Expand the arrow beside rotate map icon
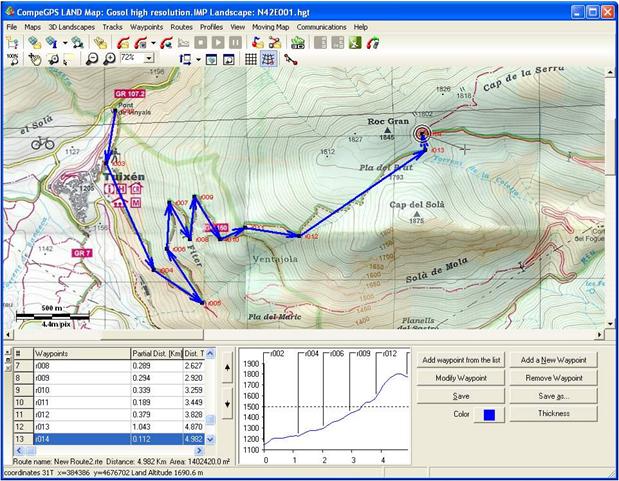This screenshot has height=481, width=619. (198, 60)
